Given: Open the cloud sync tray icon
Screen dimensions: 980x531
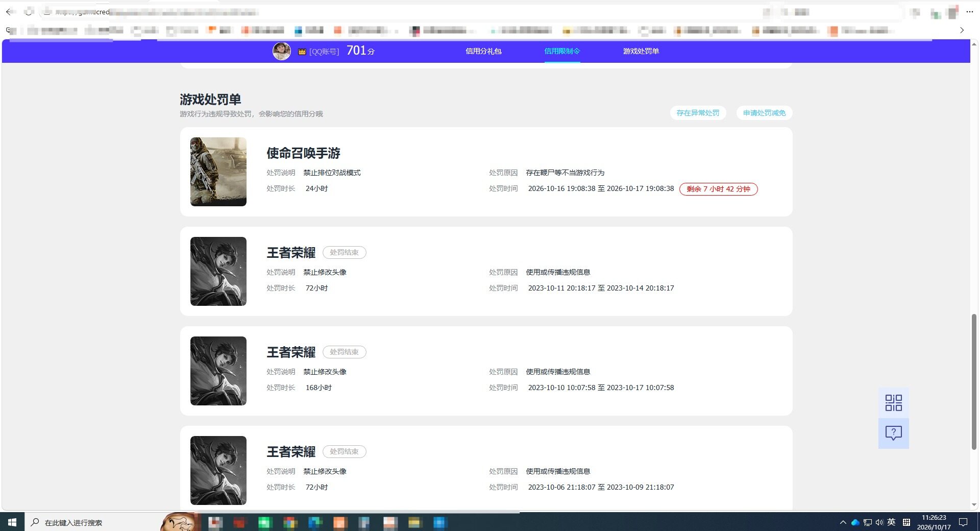Looking at the screenshot, I should pos(855,522).
